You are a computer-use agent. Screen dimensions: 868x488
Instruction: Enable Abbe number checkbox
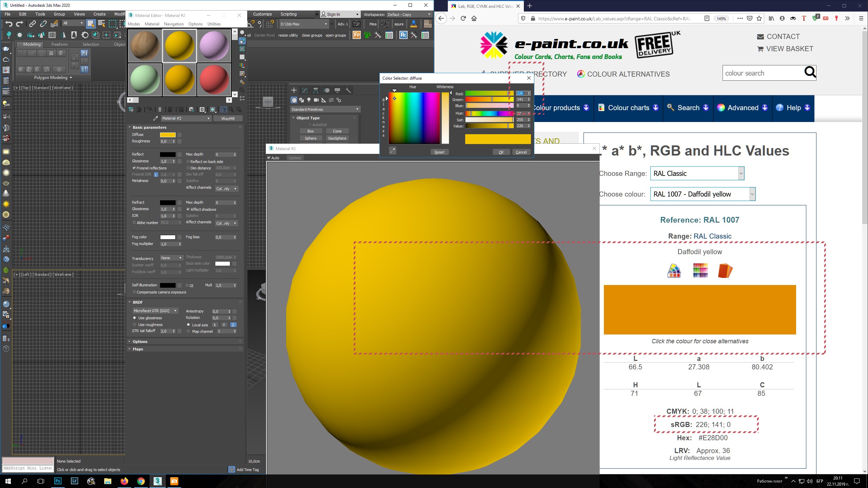tap(134, 223)
